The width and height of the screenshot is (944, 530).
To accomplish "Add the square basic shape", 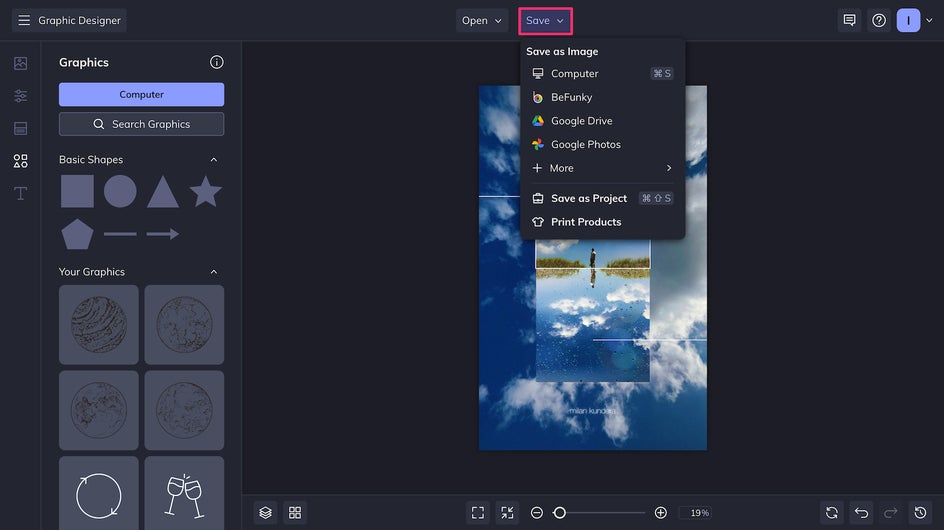I will tap(77, 192).
